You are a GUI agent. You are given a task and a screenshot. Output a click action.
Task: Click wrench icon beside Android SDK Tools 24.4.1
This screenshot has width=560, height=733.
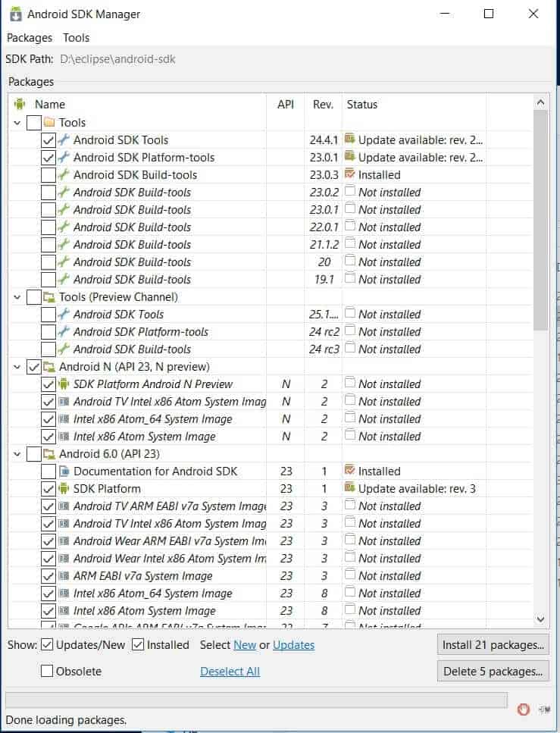pos(64,139)
